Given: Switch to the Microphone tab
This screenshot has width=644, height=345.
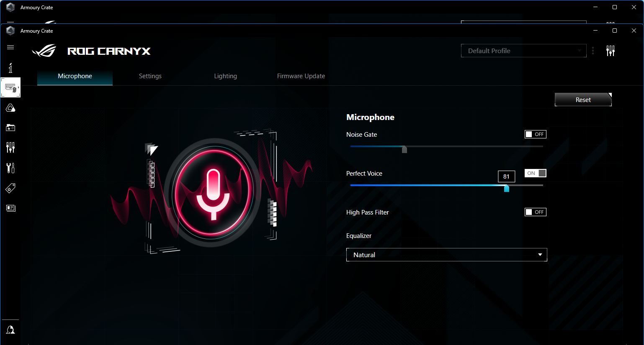Looking at the screenshot, I should coord(75,76).
